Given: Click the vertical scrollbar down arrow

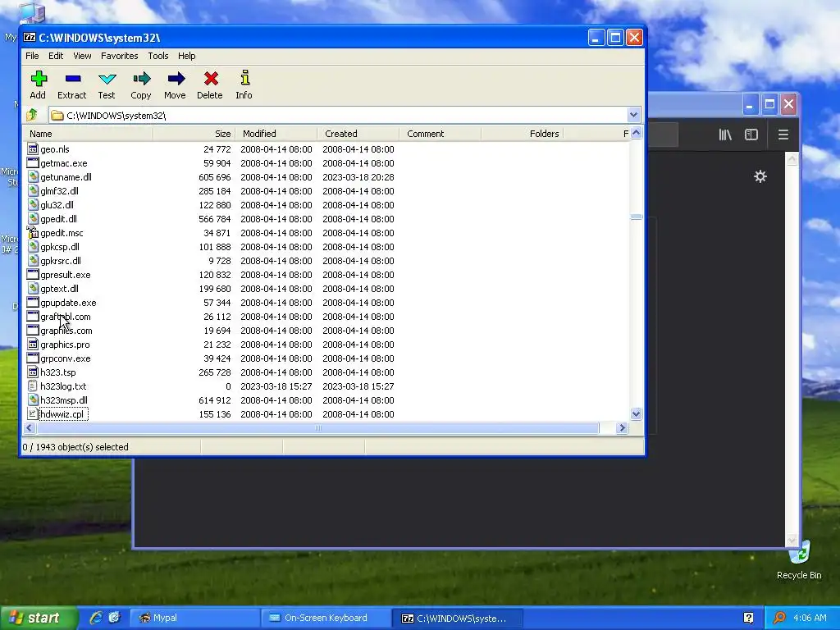Looking at the screenshot, I should point(636,413).
